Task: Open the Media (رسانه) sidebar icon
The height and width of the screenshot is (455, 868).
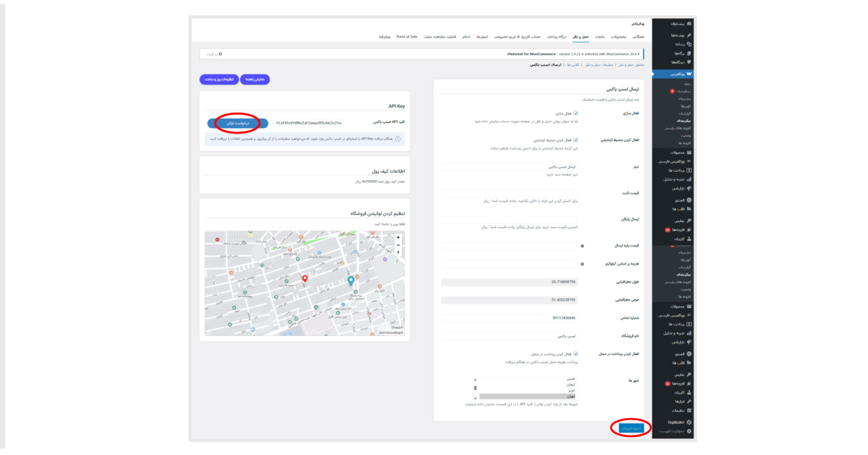Action: click(689, 44)
